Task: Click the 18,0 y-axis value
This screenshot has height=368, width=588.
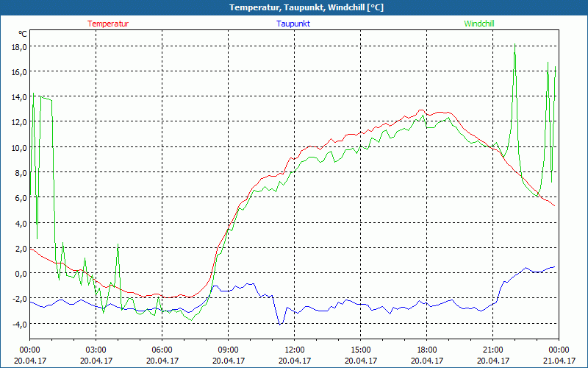Action: [x=19, y=47]
